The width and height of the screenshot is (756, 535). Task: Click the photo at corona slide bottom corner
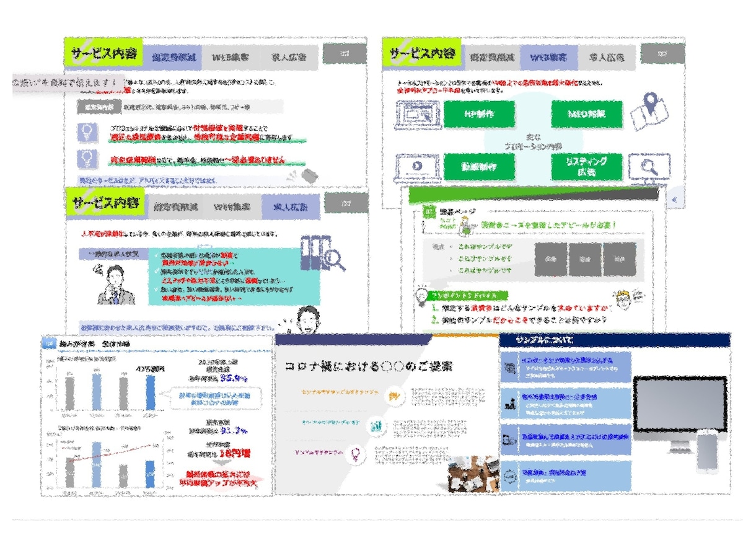tap(474, 475)
